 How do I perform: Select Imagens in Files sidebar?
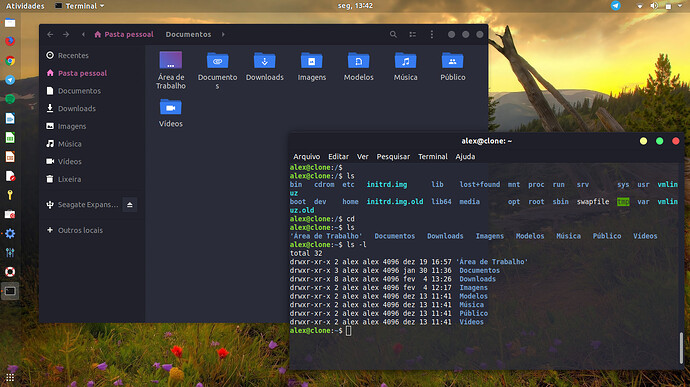92,126
